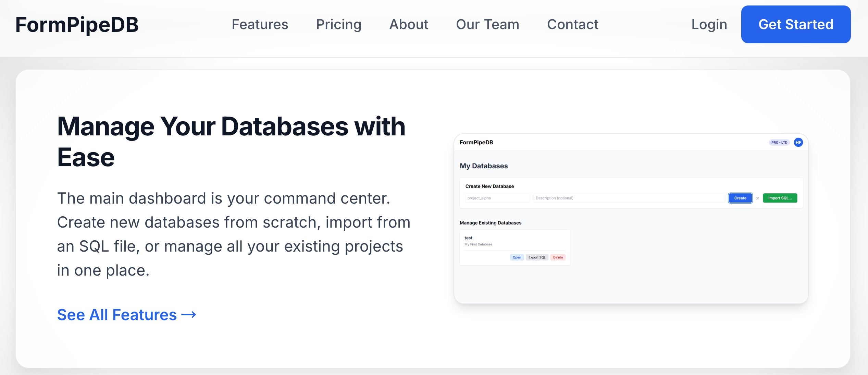The height and width of the screenshot is (375, 868).
Task: Open the test database
Action: click(x=517, y=257)
